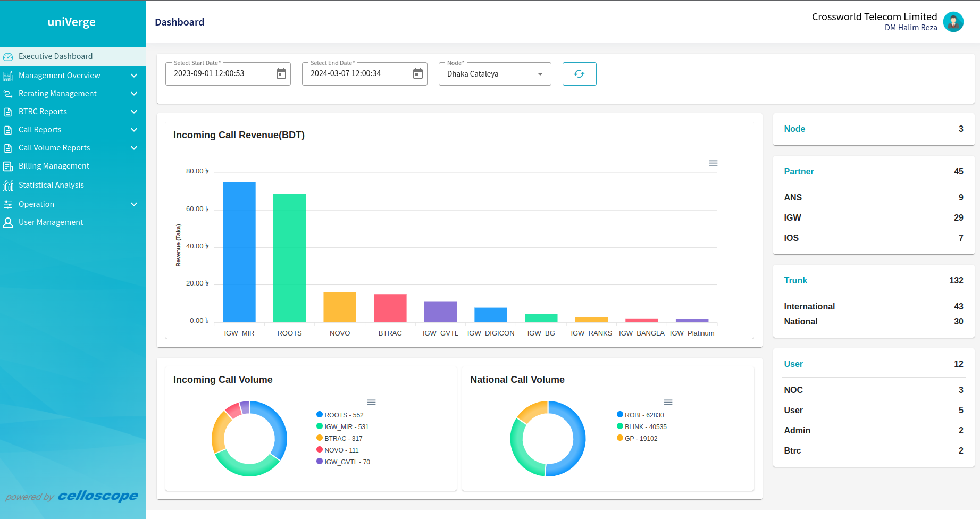Click the BTRC Reports document icon
The width and height of the screenshot is (980, 519).
click(x=8, y=112)
